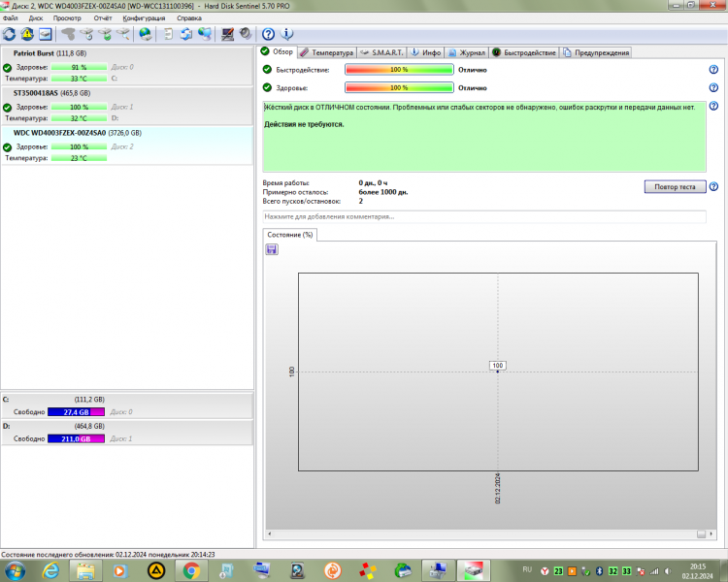This screenshot has height=582, width=728.
Task: Select the Patriot Burst disk entry
Action: [127, 66]
